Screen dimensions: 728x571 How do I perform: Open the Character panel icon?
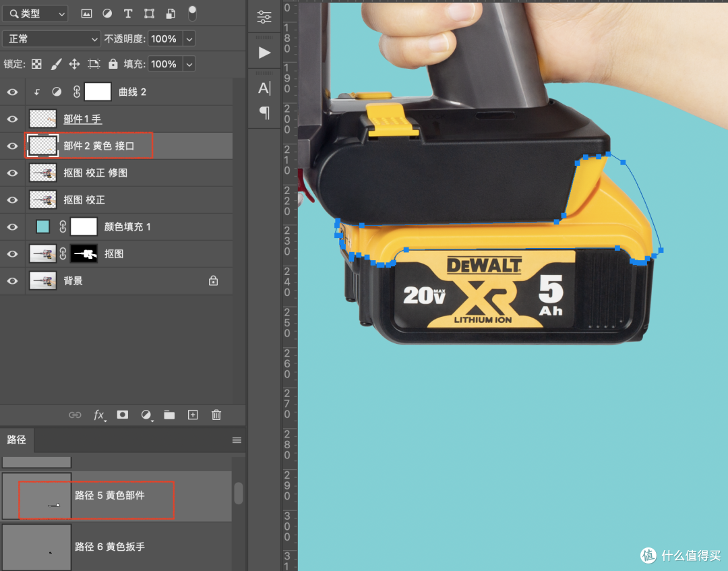click(x=264, y=88)
